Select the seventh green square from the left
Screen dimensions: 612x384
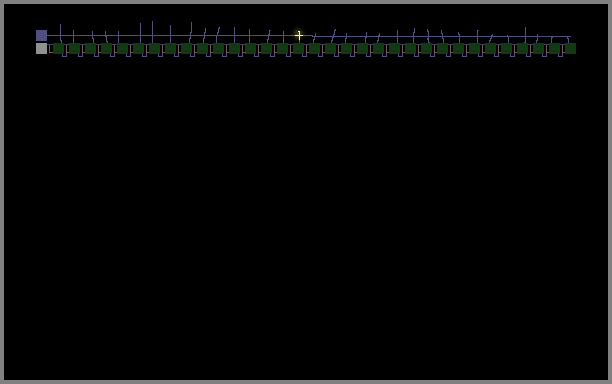coord(155,48)
